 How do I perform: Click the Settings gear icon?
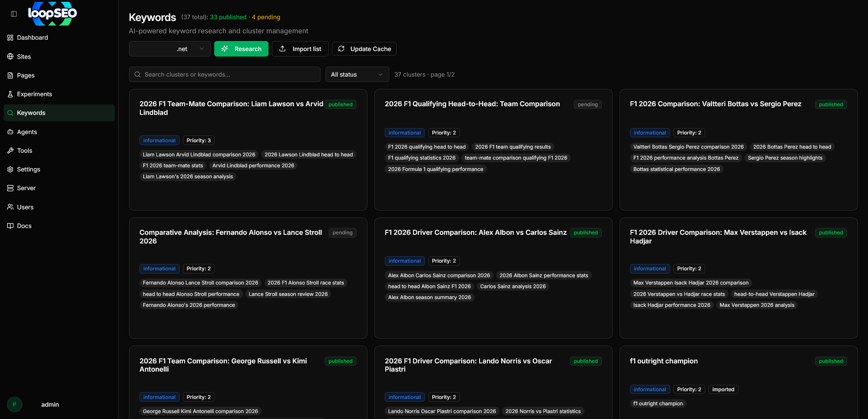click(x=10, y=169)
